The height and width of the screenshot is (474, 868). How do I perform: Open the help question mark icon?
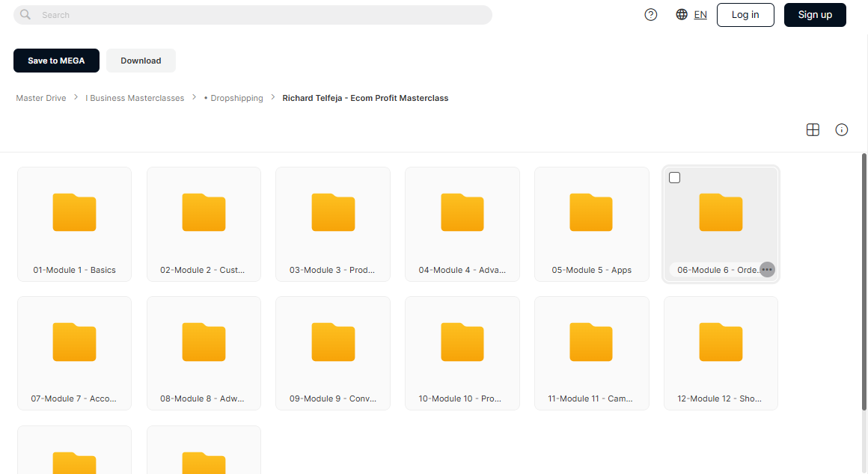point(651,15)
